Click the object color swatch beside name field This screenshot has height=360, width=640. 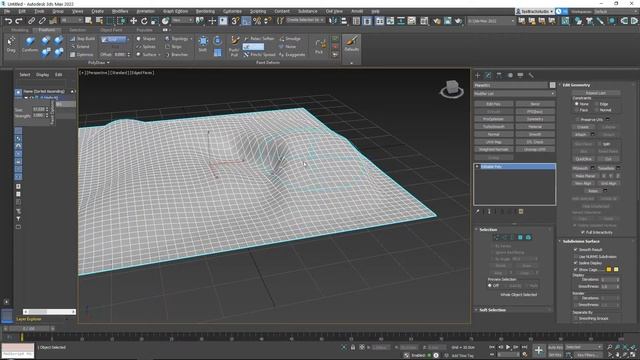coord(552,85)
